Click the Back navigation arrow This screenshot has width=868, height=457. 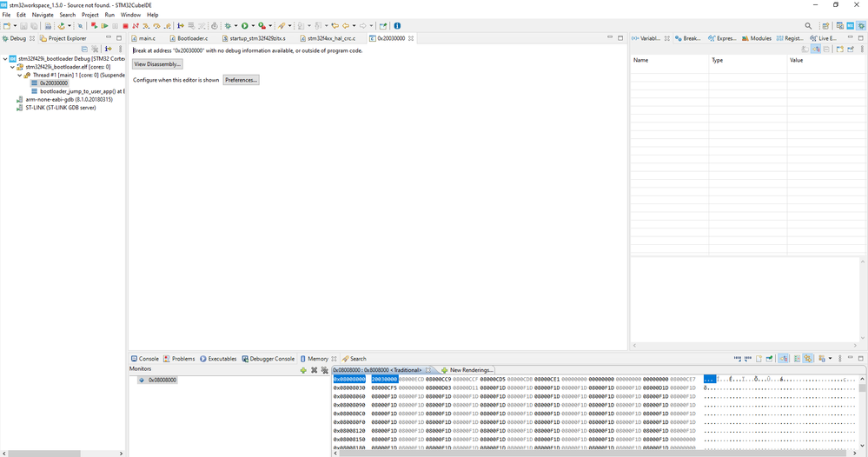point(346,26)
